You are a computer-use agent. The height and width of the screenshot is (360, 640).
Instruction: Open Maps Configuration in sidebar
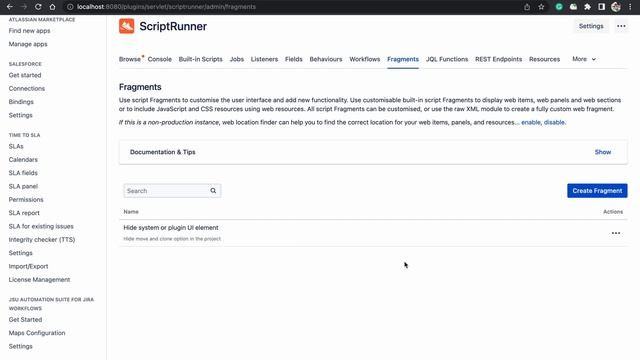37,333
